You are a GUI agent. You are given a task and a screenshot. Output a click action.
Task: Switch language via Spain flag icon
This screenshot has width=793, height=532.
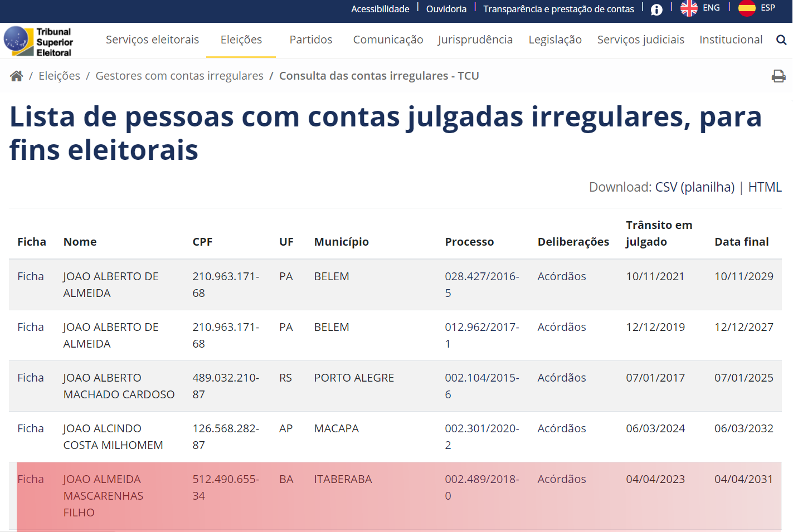(747, 8)
